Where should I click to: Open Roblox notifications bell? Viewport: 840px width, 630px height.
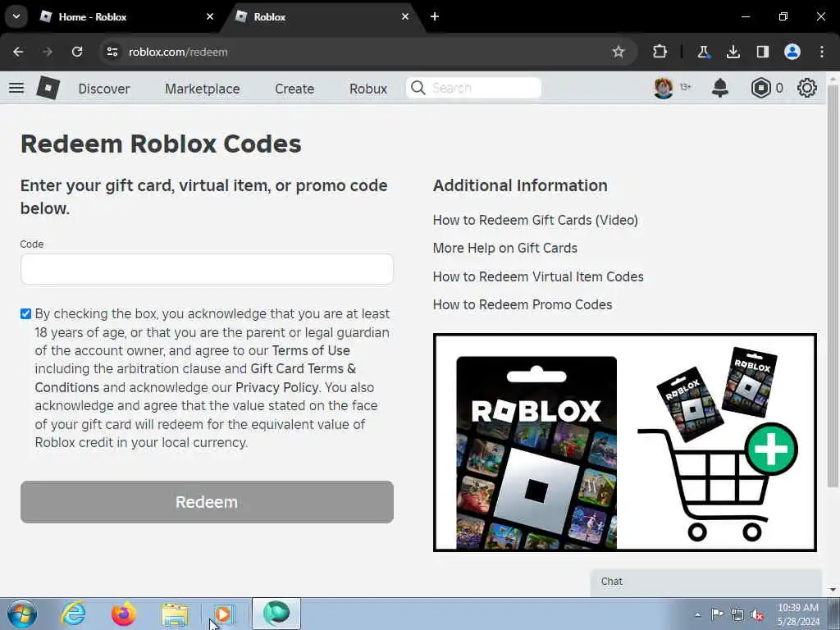[720, 88]
